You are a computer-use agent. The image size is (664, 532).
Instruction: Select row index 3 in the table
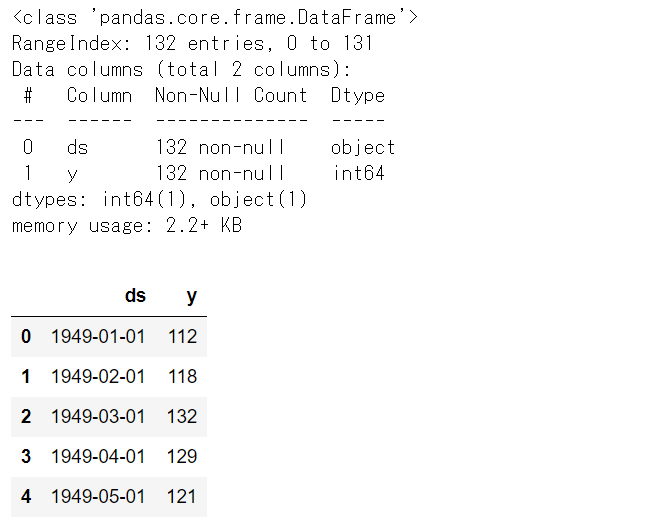(26, 457)
